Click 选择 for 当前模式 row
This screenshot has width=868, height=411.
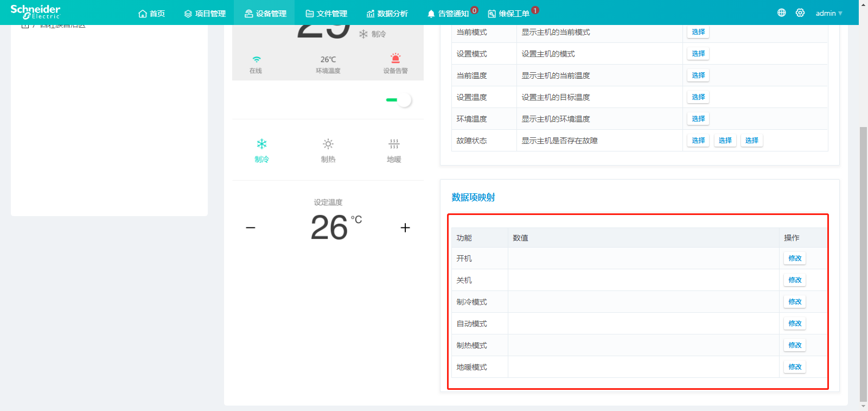pyautogui.click(x=698, y=32)
